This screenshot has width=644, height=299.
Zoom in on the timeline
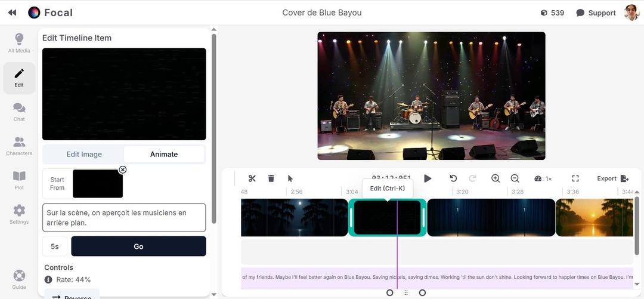click(x=496, y=178)
